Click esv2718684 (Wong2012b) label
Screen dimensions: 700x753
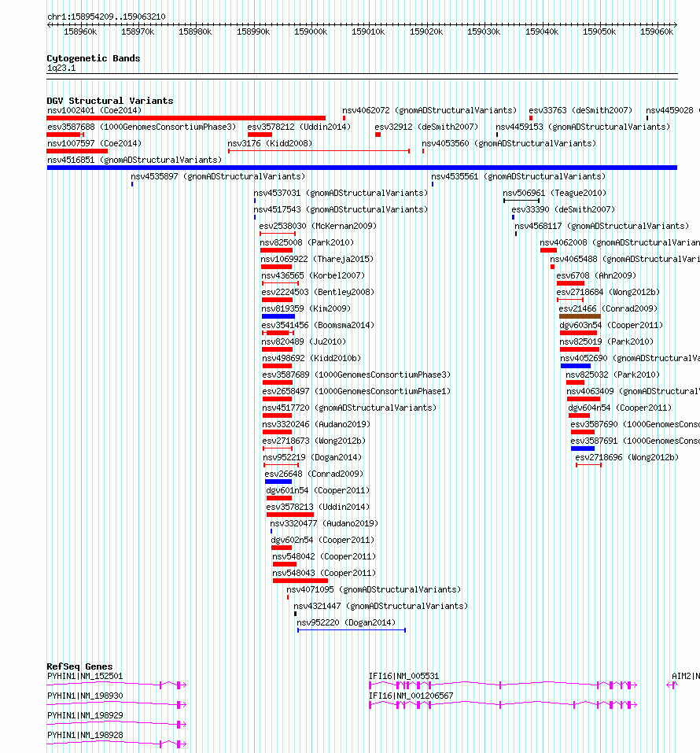point(608,292)
